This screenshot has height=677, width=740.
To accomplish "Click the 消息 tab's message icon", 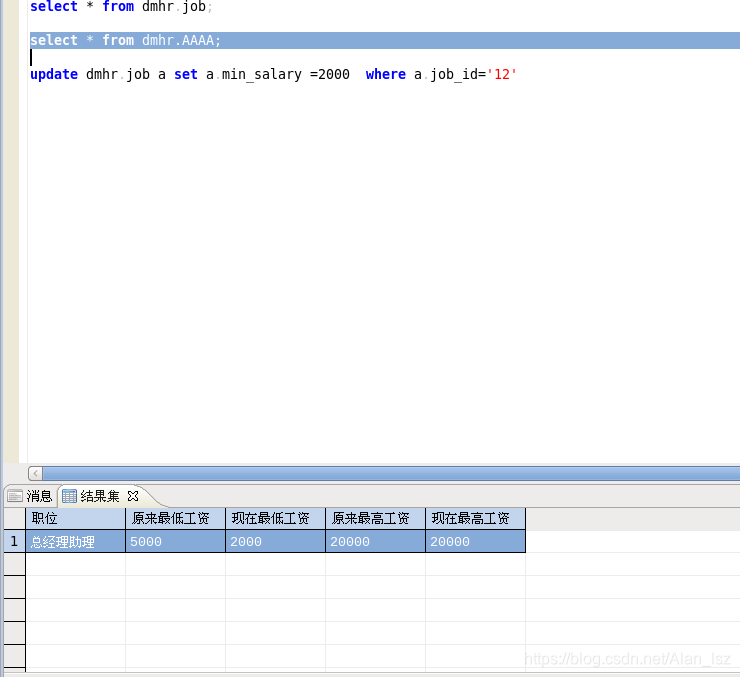I will tap(15, 496).
